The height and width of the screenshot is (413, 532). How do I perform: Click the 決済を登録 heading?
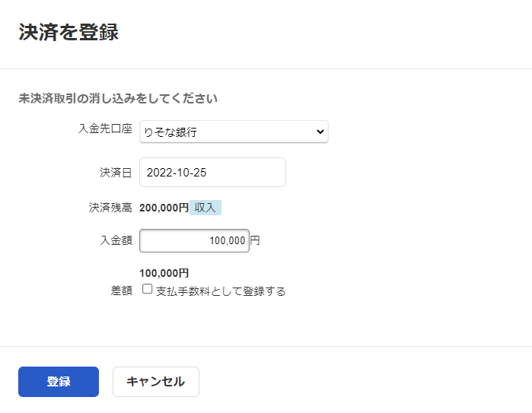pos(68,32)
